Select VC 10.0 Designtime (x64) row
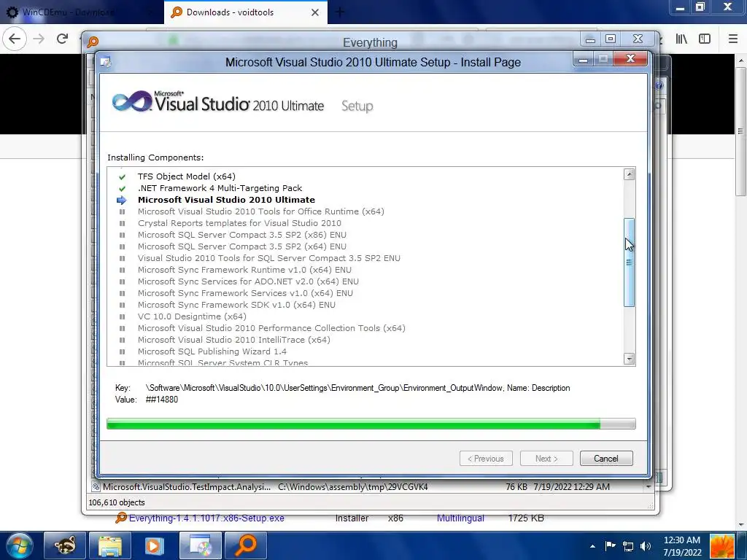The width and height of the screenshot is (747, 560). tap(192, 316)
